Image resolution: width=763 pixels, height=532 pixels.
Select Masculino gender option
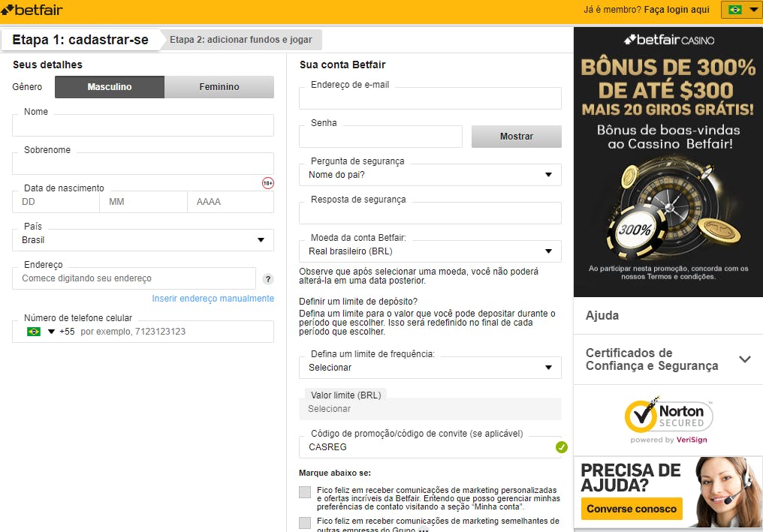(110, 87)
